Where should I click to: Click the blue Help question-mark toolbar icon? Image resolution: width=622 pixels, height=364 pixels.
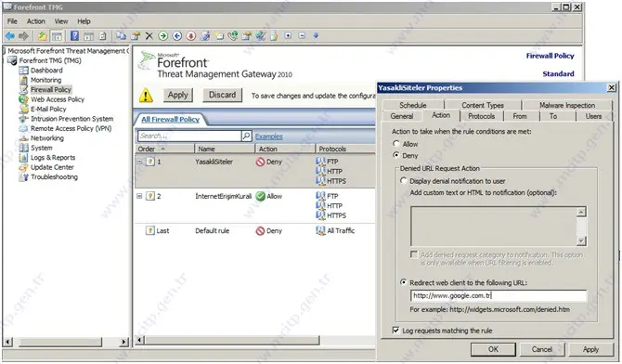(x=74, y=35)
